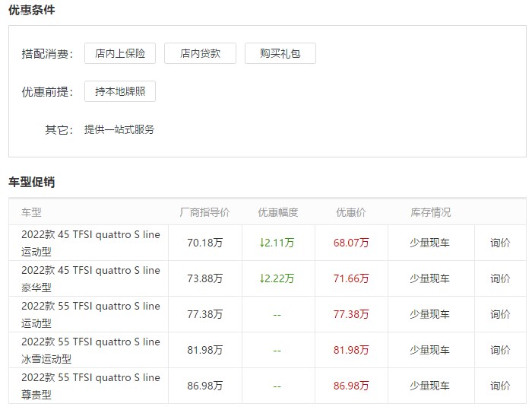Click the discounted price 68.07万

[x=351, y=243]
